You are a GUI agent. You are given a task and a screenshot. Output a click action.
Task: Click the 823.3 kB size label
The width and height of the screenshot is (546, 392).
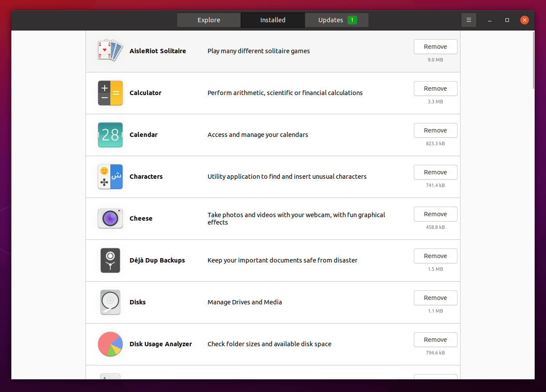coord(435,143)
